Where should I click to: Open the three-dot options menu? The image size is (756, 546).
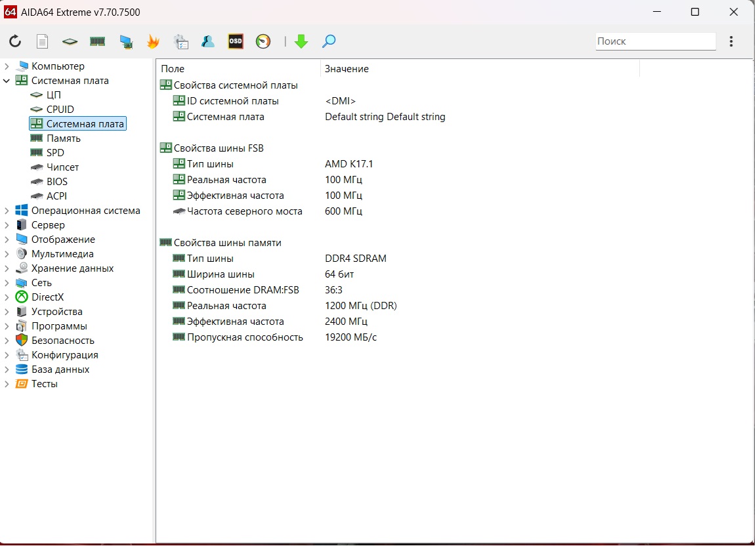(731, 41)
